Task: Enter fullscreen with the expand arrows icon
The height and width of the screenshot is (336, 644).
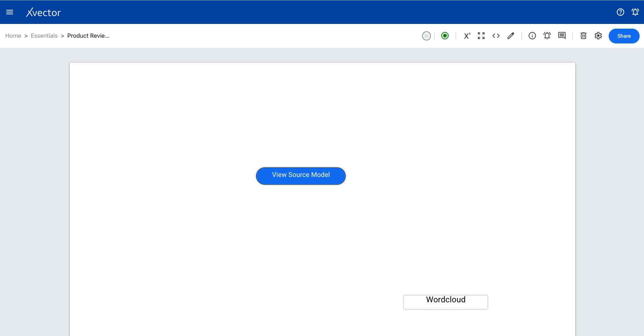Action: (x=481, y=36)
